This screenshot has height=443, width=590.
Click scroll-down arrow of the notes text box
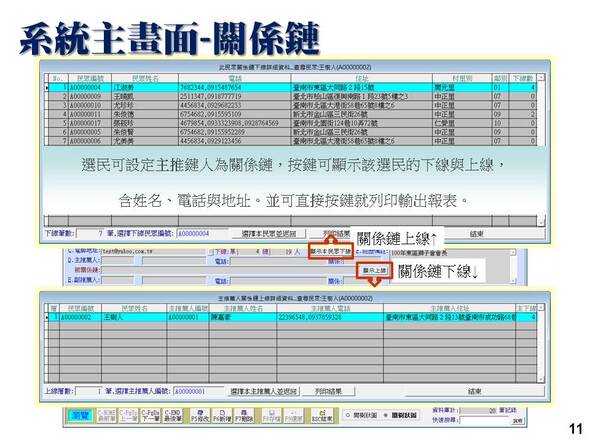click(x=513, y=280)
